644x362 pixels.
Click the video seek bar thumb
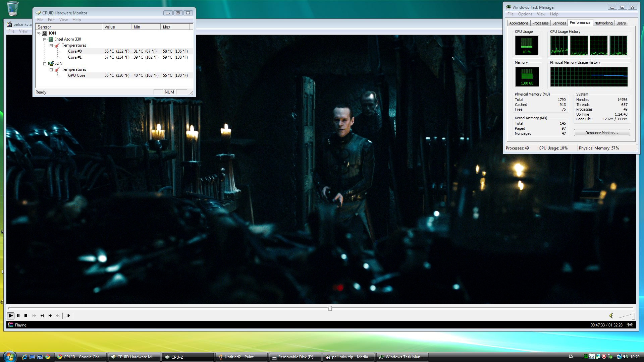[330, 308]
